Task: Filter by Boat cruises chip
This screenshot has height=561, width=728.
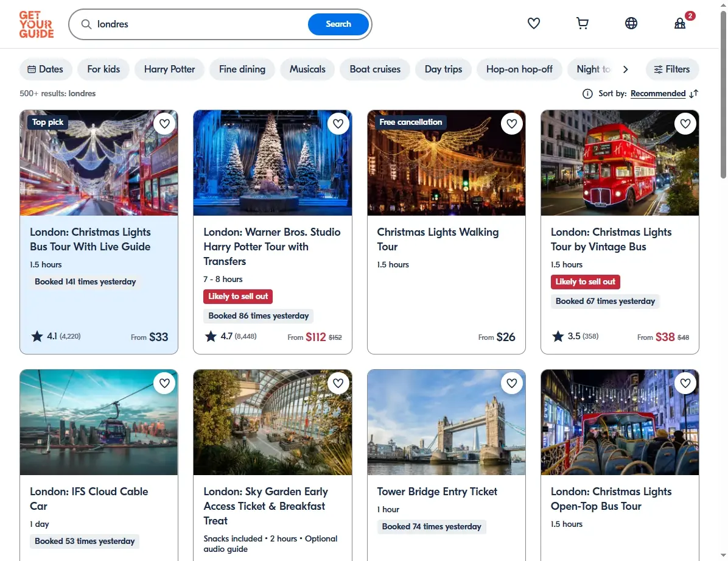Action: tap(375, 69)
